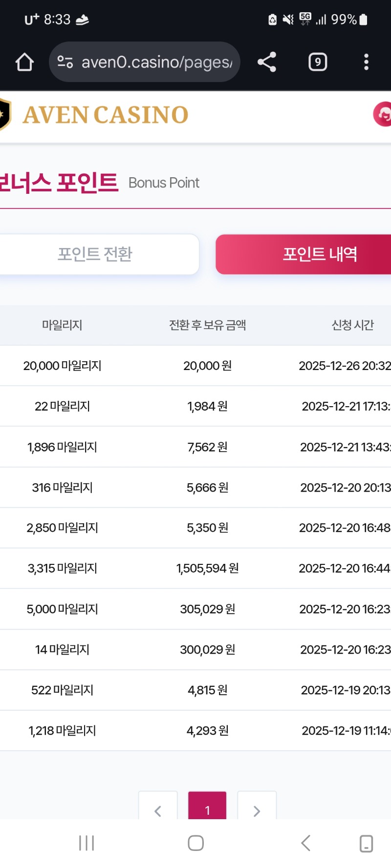391x868 pixels.
Task: Switch to the 포인트 전환 tab
Action: (x=95, y=254)
